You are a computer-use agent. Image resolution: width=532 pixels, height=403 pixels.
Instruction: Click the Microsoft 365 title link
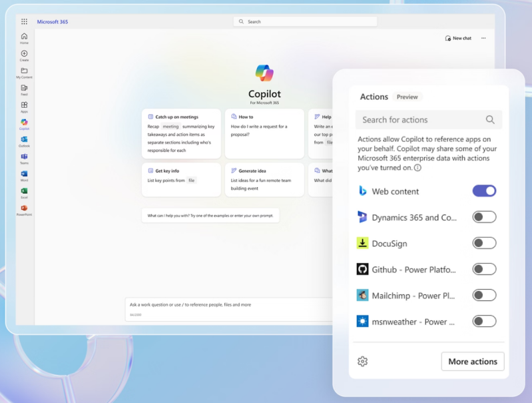[x=53, y=22]
